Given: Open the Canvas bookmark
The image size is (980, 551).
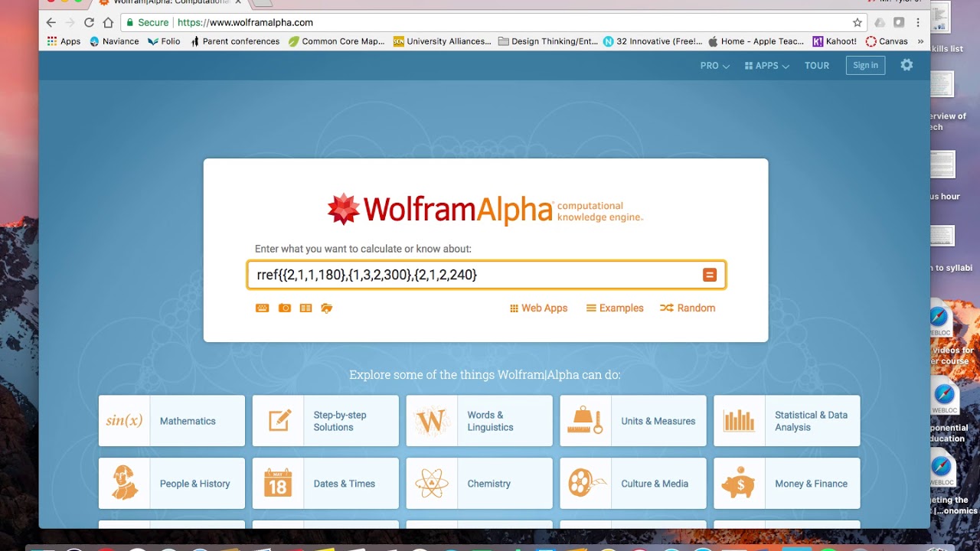Looking at the screenshot, I should (x=887, y=41).
